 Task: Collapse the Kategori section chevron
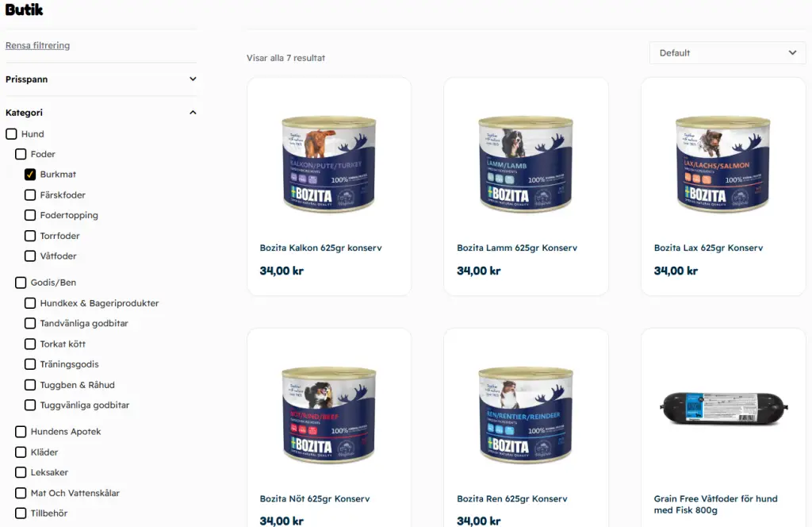(x=193, y=113)
